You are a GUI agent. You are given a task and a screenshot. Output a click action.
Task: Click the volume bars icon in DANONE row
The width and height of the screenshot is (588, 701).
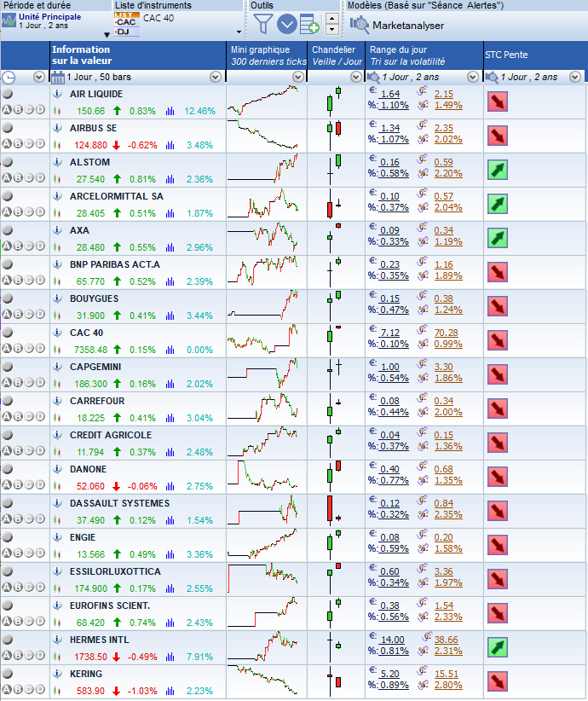coord(170,486)
